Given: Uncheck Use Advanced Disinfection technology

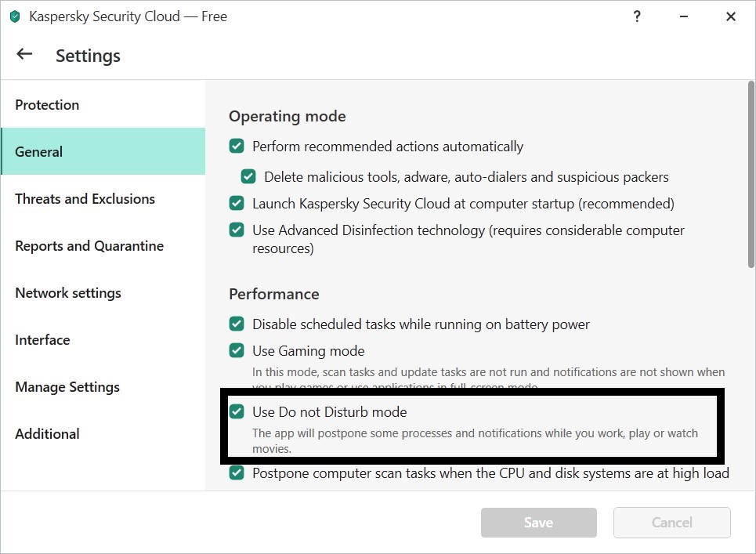Looking at the screenshot, I should coord(237,230).
